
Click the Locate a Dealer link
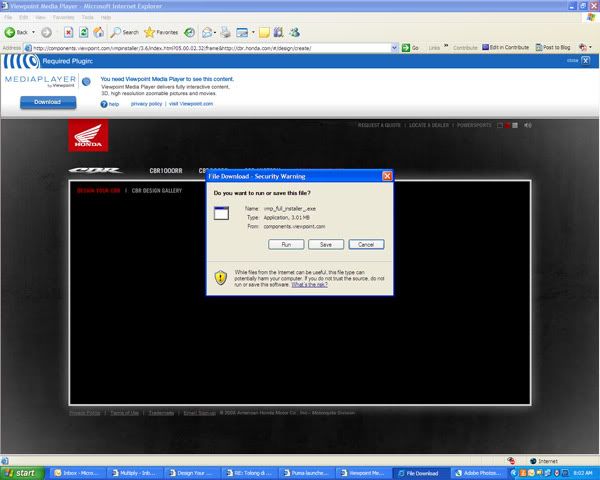[429, 125]
